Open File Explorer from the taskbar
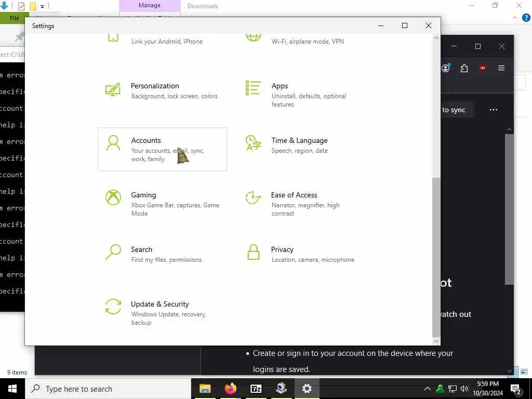 coord(205,389)
